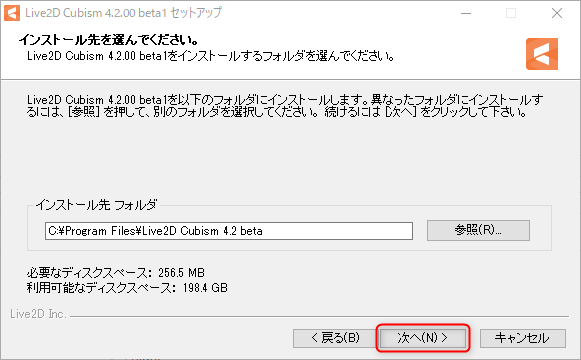581x360 pixels.
Task: Close the Cubism setup window
Action: coord(557,13)
